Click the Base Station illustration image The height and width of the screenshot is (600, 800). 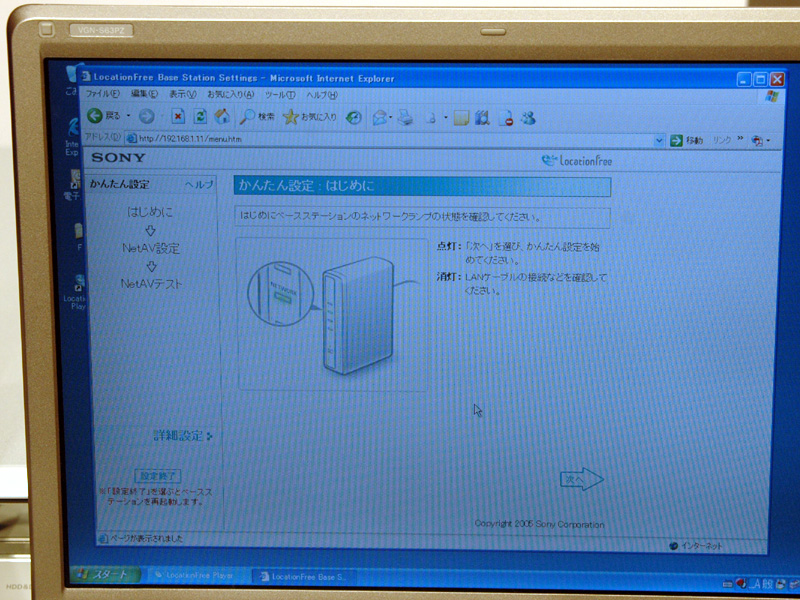(x=332, y=314)
